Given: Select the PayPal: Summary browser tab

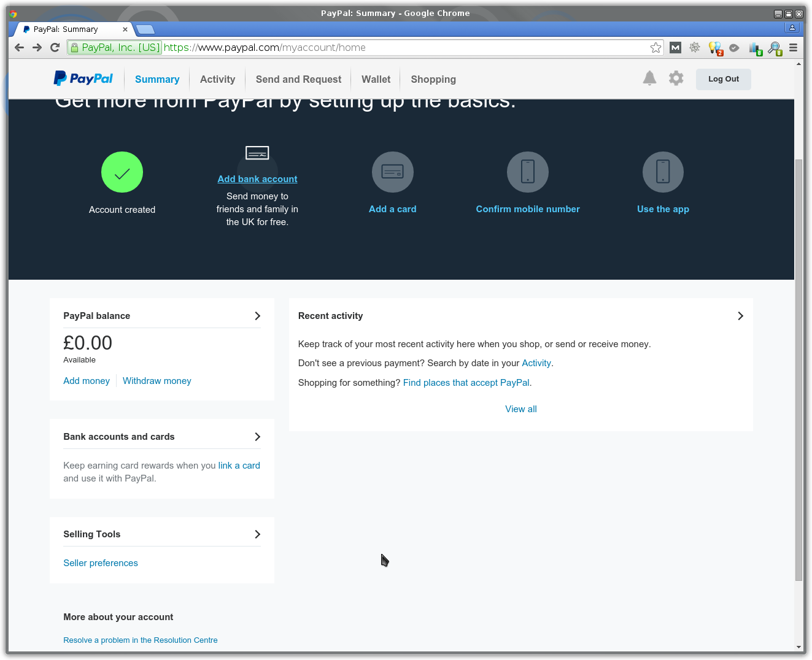Looking at the screenshot, I should [x=72, y=29].
